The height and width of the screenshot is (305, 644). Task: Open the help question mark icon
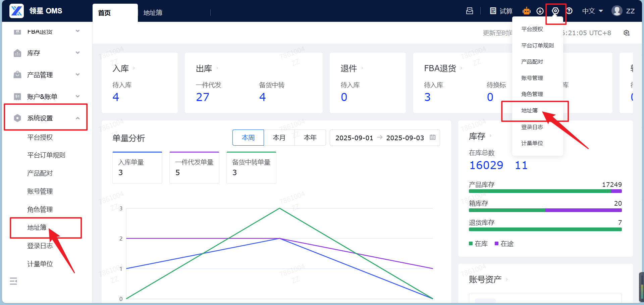pos(569,11)
